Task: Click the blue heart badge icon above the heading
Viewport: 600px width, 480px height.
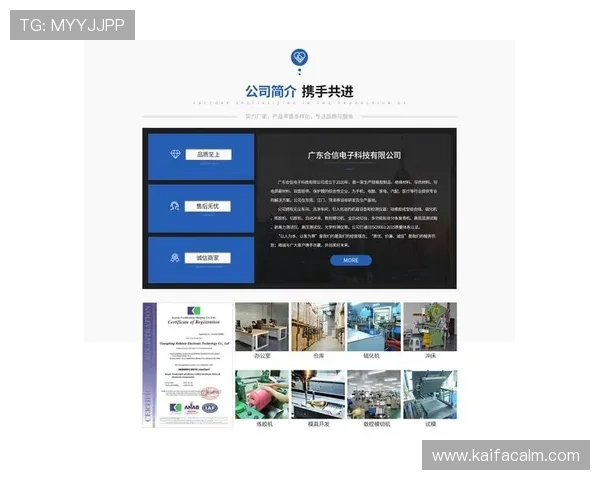Action: pos(299,58)
